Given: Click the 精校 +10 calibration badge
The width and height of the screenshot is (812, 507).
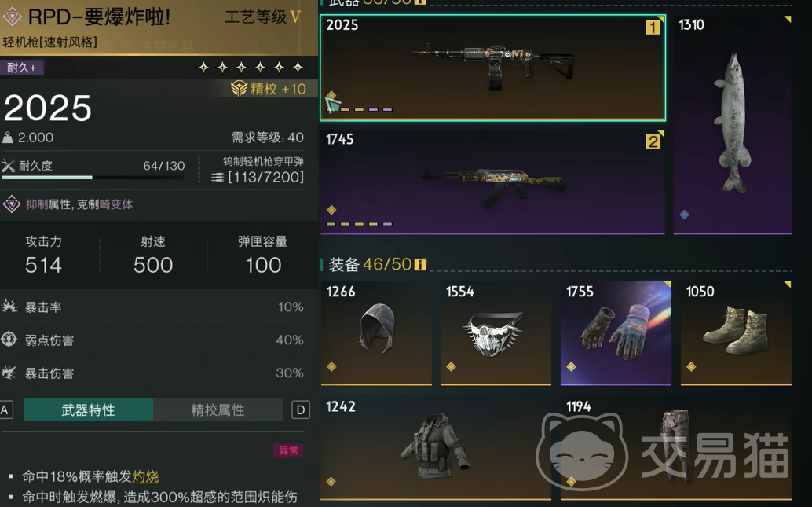Looking at the screenshot, I should tap(269, 89).
